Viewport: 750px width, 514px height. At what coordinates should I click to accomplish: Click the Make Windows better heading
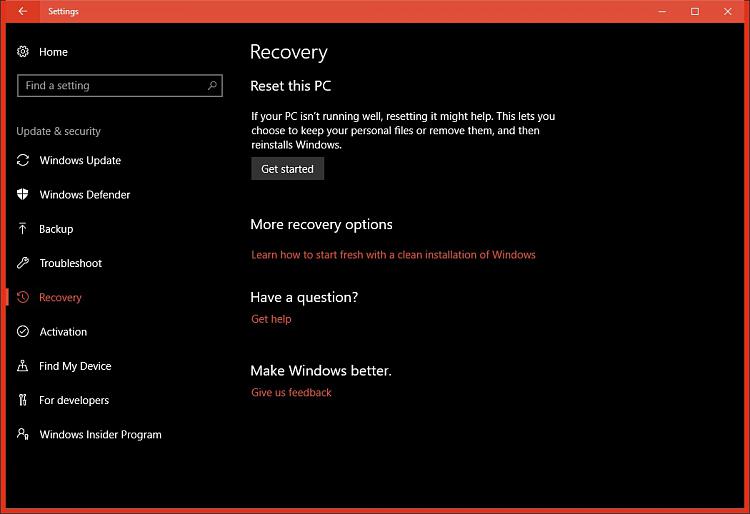(x=321, y=371)
